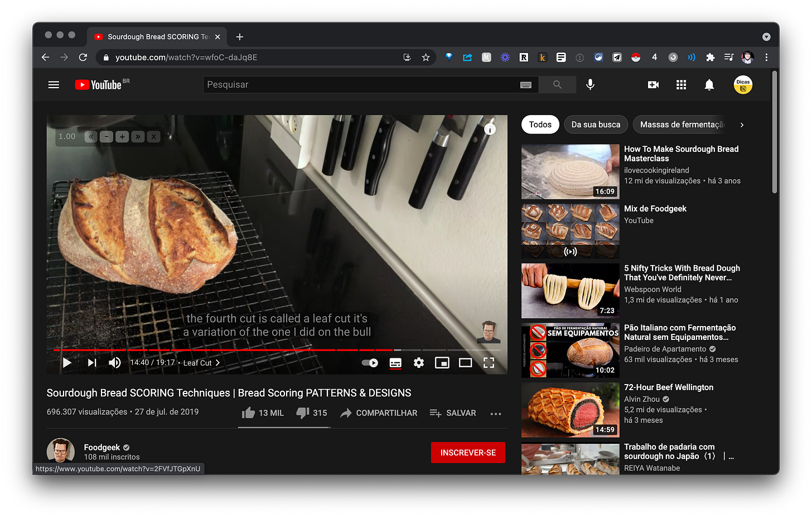Open the Foodgeek channel name

pyautogui.click(x=102, y=448)
